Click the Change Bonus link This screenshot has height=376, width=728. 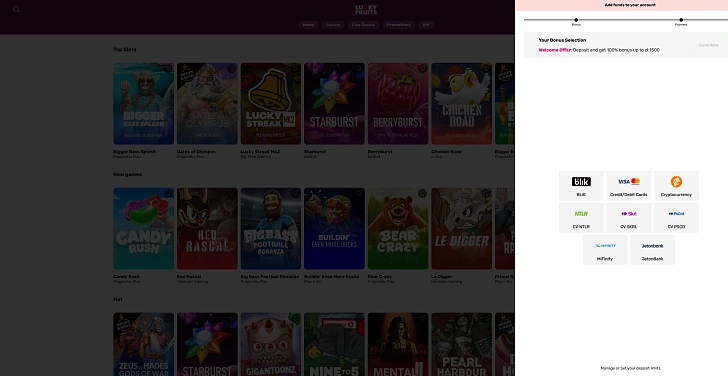point(708,45)
